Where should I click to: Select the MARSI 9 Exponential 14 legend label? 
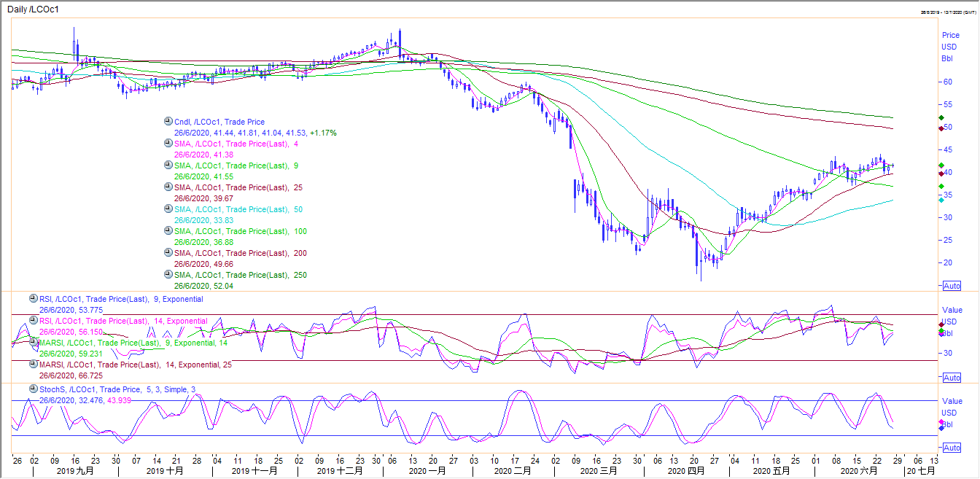(x=133, y=343)
